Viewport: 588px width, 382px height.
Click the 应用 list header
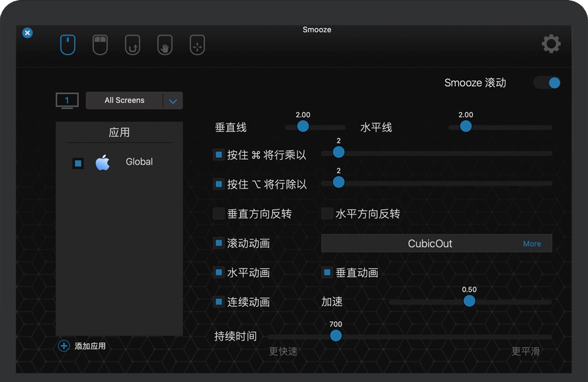click(x=119, y=132)
